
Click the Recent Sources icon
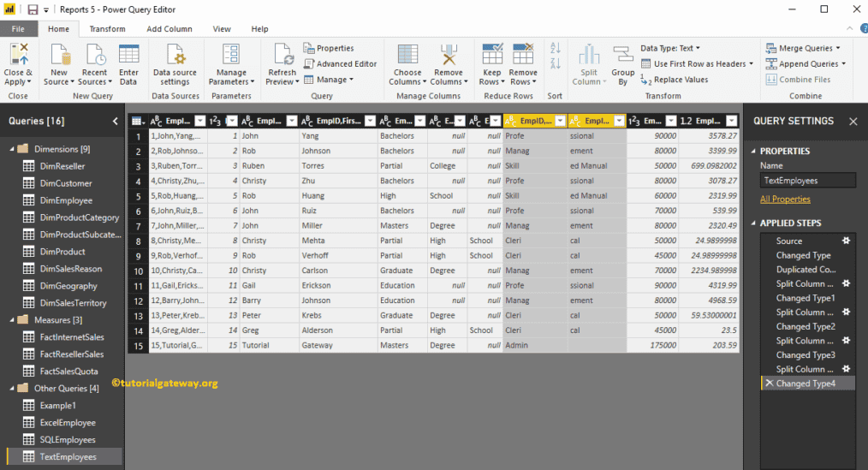[95, 55]
